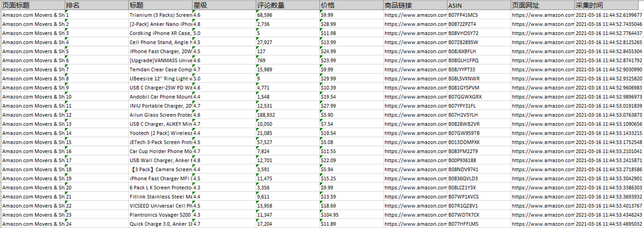Select title cell 'iPhone Fast Charger MFi'
The height and width of the screenshot is (228, 644).
pos(160,179)
